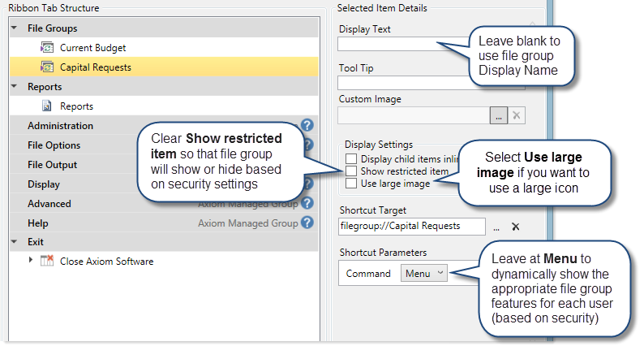
Task: Click help icon beside Administration group
Action: [307, 126]
